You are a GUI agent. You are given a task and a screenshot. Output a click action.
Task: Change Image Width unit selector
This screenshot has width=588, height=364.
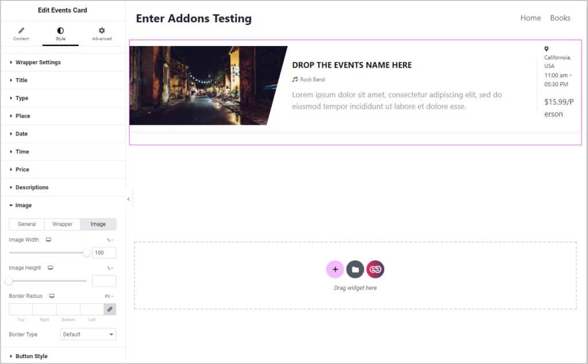(x=110, y=240)
